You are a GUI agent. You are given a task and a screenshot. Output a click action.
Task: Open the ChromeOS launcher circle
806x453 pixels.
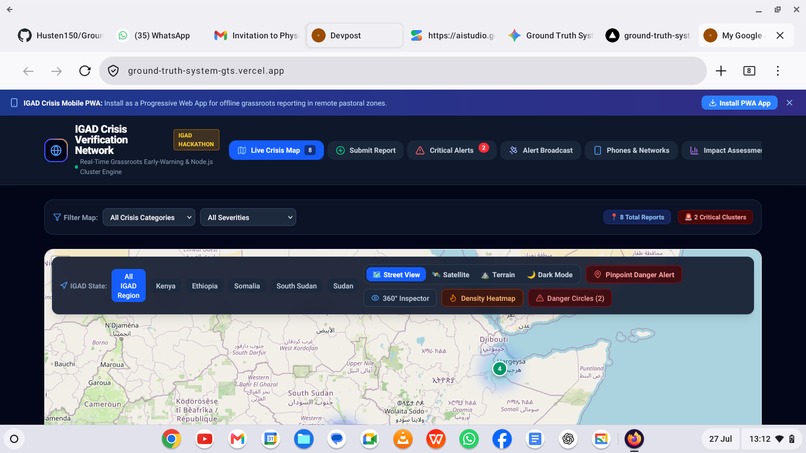(14, 439)
